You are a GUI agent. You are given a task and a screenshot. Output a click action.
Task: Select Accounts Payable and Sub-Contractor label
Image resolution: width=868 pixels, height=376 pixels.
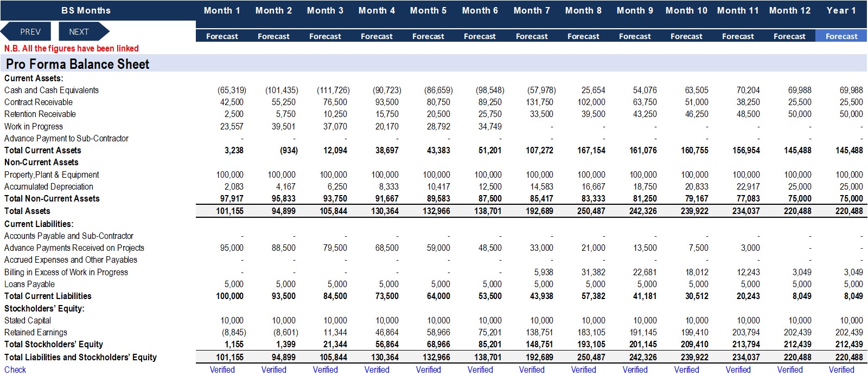(69, 236)
